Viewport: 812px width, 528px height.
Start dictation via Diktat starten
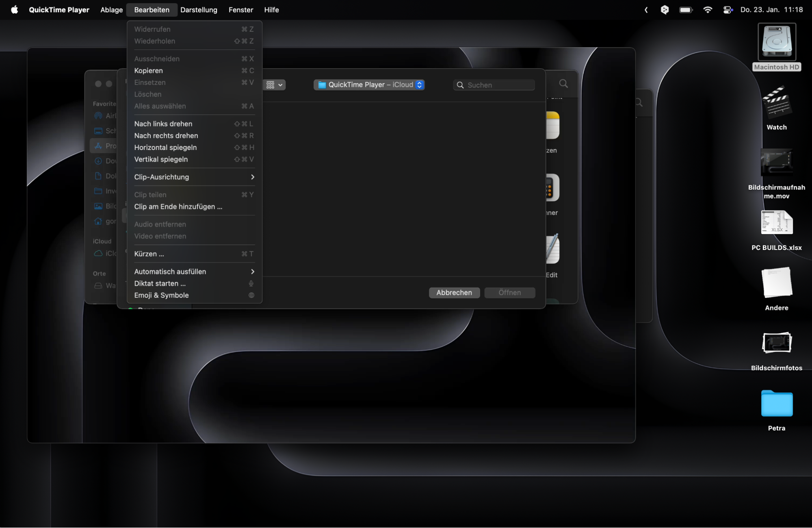194,284
